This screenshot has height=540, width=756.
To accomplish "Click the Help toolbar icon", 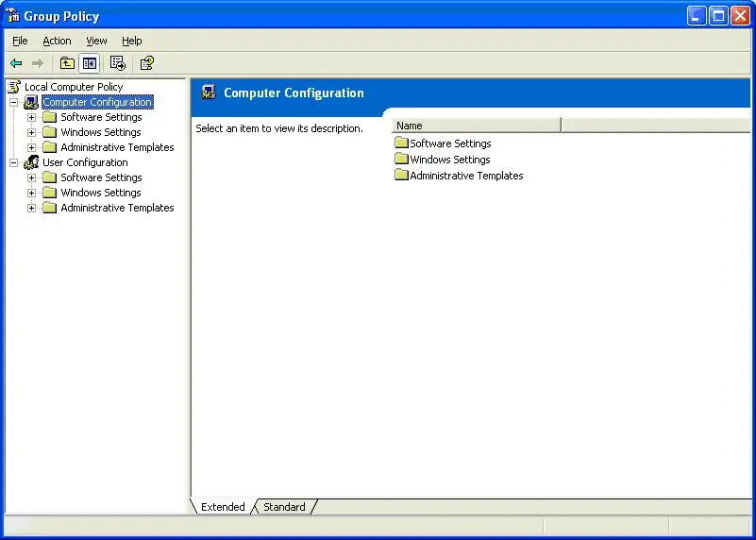I will (x=146, y=63).
